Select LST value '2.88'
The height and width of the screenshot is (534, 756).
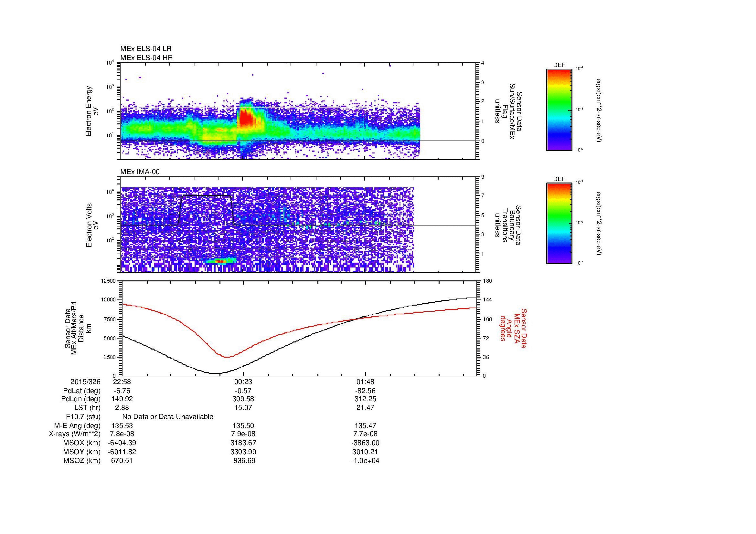(122, 408)
